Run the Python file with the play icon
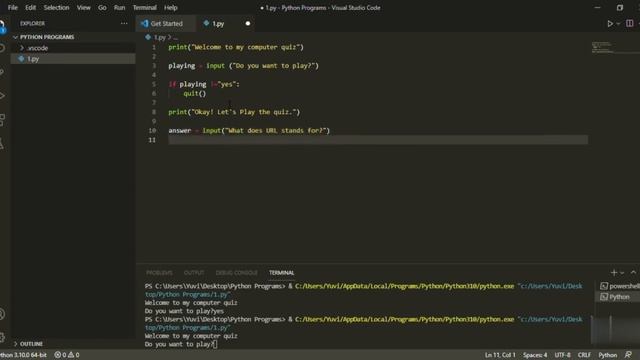The image size is (640, 360). 610,24
